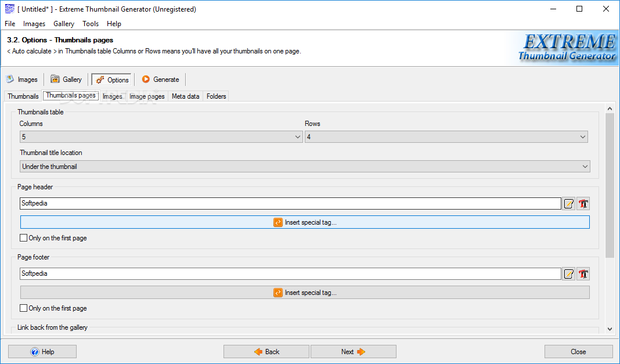Image resolution: width=620 pixels, height=364 pixels.
Task: Click the Help button at bottom
Action: click(42, 352)
